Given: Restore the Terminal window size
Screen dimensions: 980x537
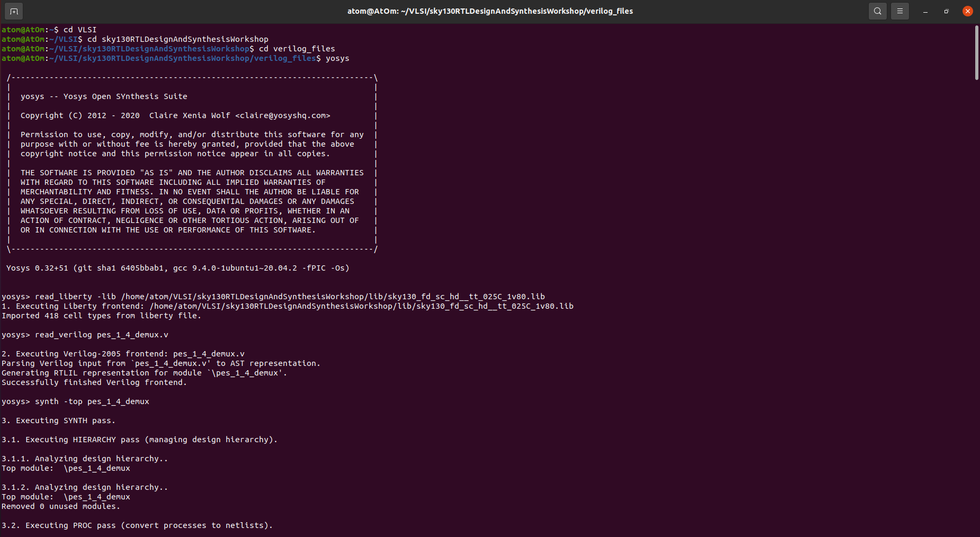Looking at the screenshot, I should [x=946, y=11].
